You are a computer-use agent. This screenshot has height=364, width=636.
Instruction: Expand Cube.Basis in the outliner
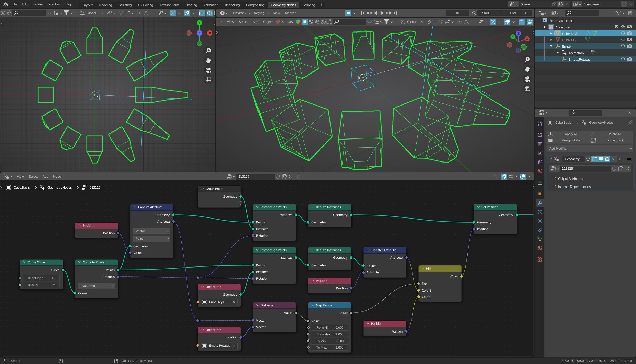(551, 33)
